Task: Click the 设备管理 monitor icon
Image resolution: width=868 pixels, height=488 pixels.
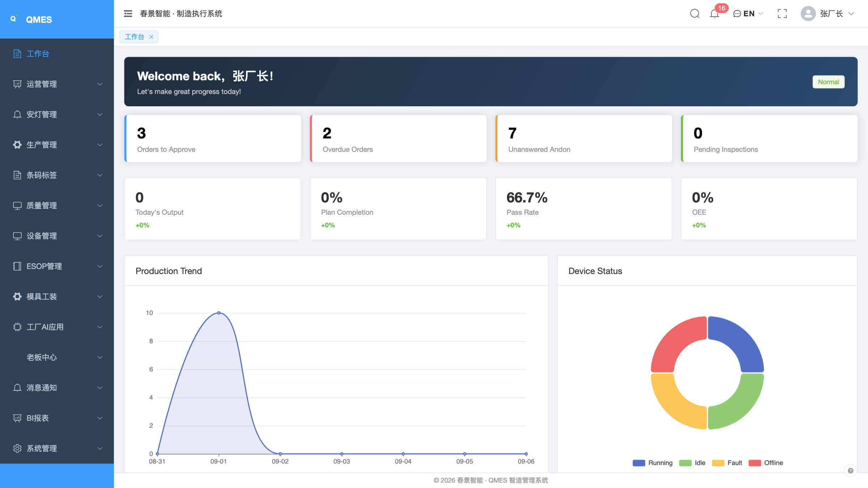Action: 17,236
